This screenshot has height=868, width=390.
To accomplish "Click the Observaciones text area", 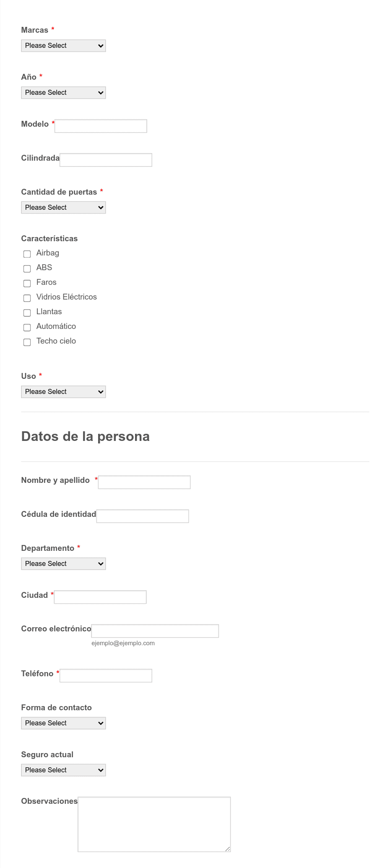I will point(154,824).
